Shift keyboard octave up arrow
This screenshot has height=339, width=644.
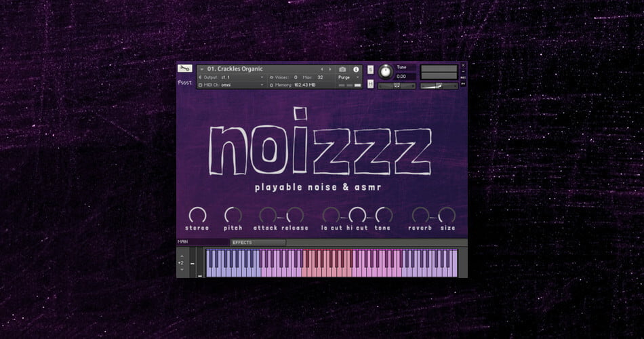coord(182,256)
